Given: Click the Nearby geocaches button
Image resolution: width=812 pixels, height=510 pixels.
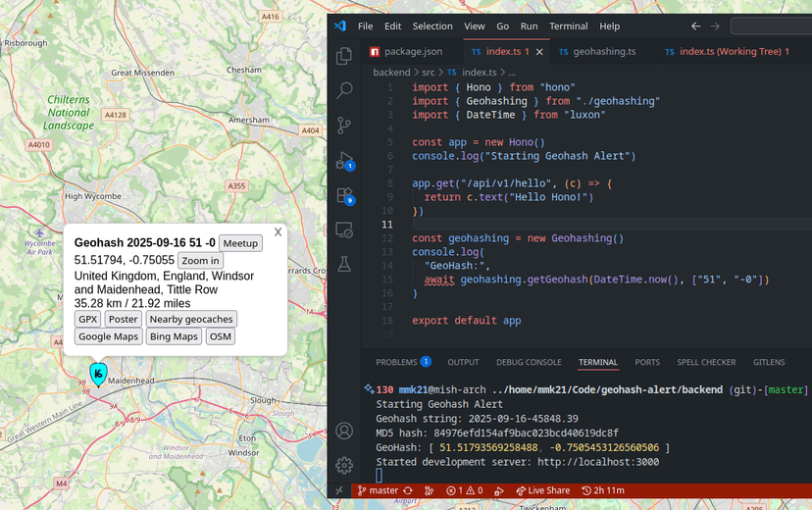Looking at the screenshot, I should click(x=191, y=319).
